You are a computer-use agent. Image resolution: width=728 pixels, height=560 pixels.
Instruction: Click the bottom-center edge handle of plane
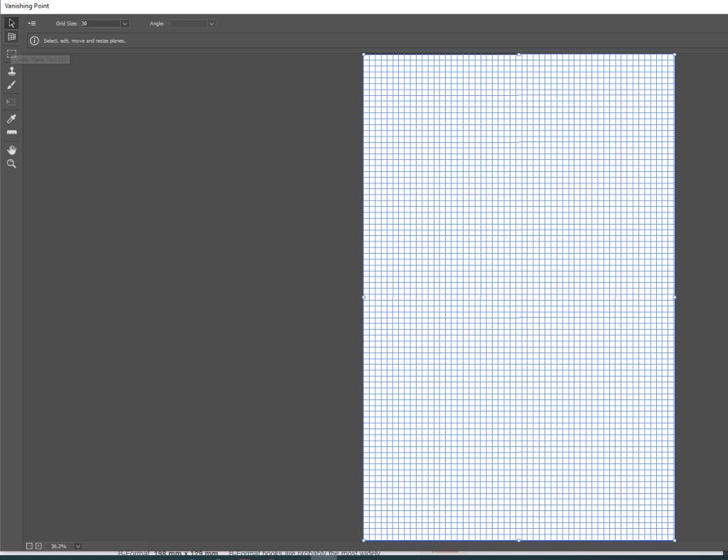click(519, 540)
